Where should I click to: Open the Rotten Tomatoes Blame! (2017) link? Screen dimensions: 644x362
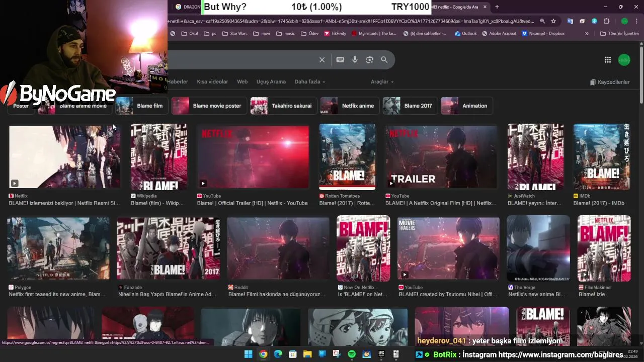347,203
